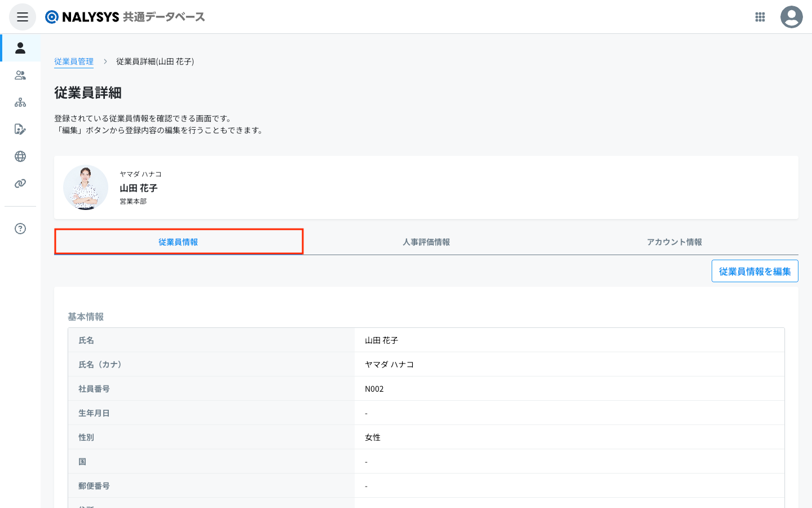Image resolution: width=812 pixels, height=508 pixels.
Task: Open the chain link sidebar icon
Action: click(20, 183)
